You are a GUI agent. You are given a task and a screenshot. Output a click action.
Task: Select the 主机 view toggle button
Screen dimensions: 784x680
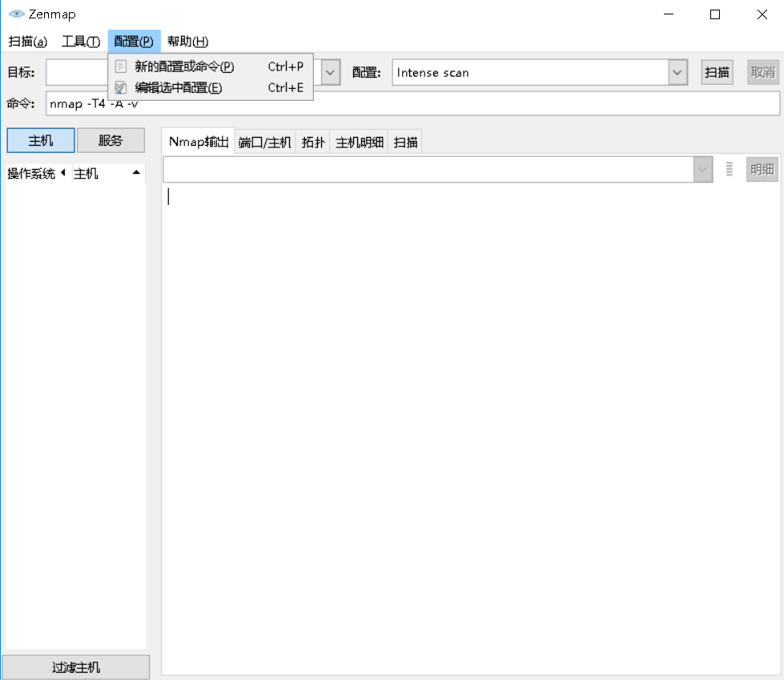(40, 140)
